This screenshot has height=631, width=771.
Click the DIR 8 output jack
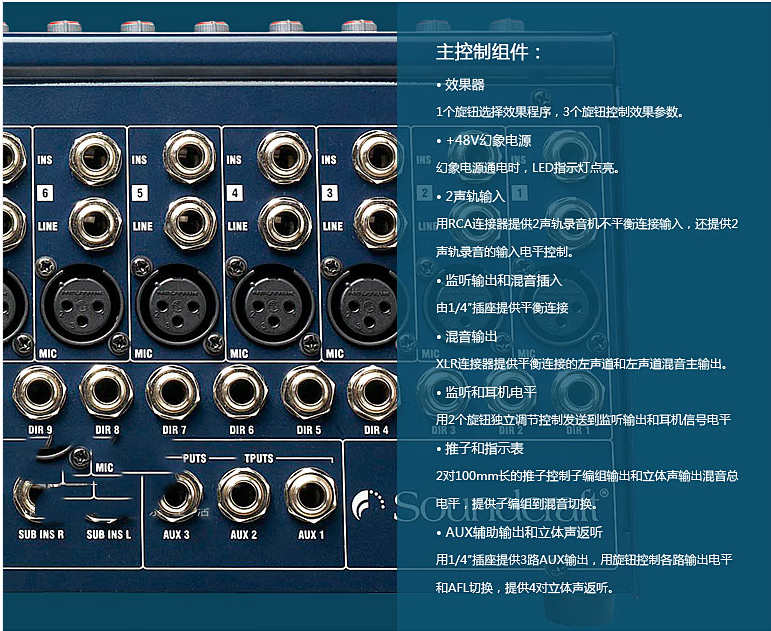pyautogui.click(x=106, y=392)
